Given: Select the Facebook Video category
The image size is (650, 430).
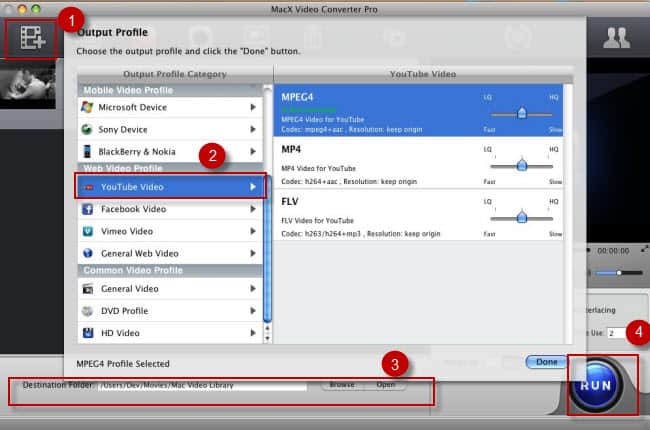Looking at the screenshot, I should pyautogui.click(x=170, y=209).
